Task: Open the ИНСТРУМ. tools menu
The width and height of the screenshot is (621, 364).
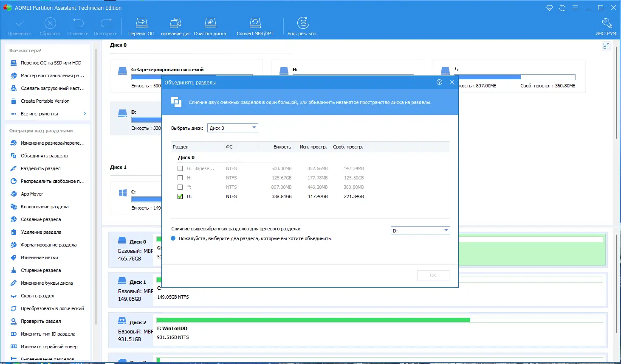Action: pyautogui.click(x=607, y=27)
